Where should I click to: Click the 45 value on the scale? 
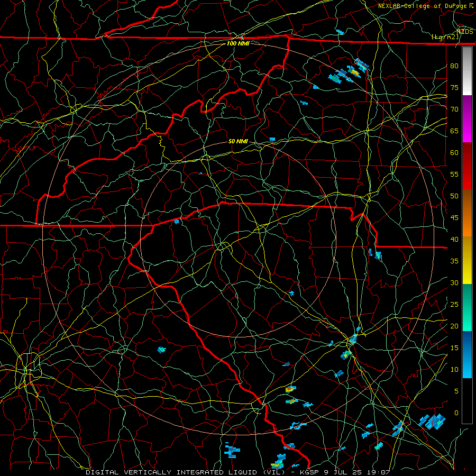[x=454, y=218]
